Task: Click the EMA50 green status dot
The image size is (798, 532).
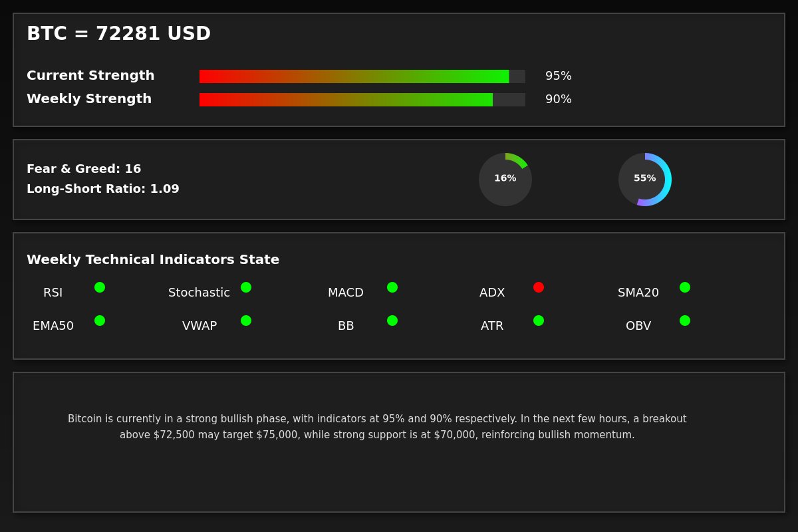Action: 100,321
